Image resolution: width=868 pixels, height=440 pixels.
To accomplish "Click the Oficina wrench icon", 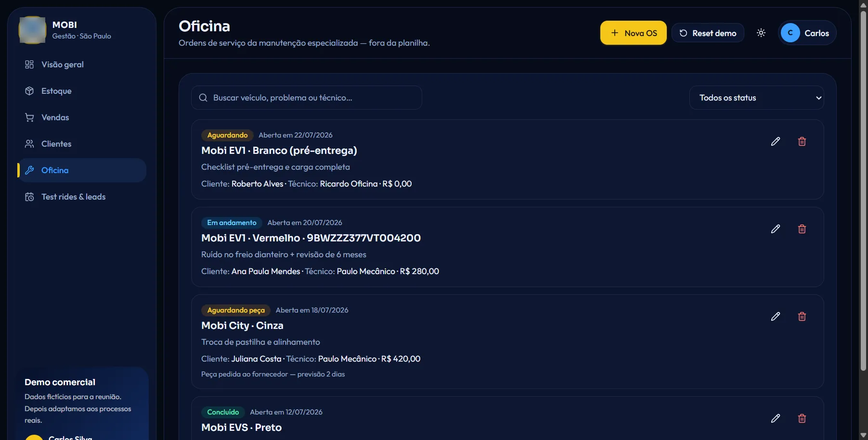I will click(x=29, y=170).
